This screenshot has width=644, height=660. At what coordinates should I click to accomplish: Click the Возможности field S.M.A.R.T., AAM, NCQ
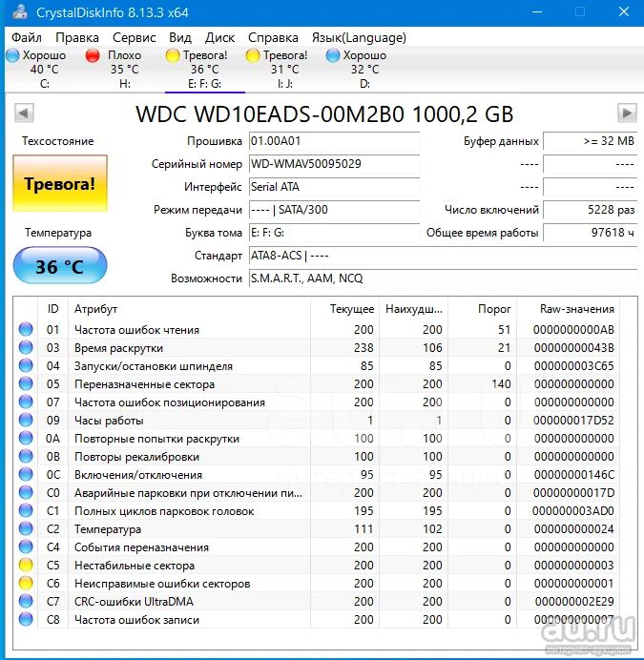[443, 278]
